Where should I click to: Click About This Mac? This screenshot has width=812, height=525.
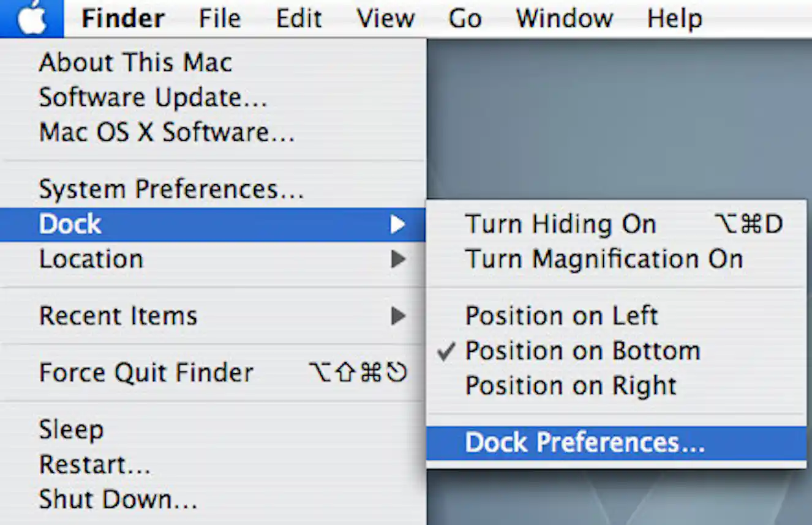click(x=135, y=61)
